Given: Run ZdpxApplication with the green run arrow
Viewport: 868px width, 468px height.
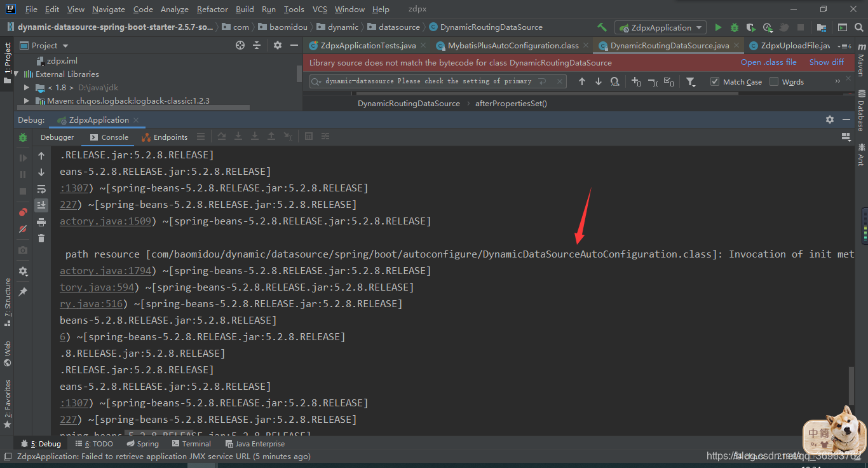Looking at the screenshot, I should click(x=718, y=27).
